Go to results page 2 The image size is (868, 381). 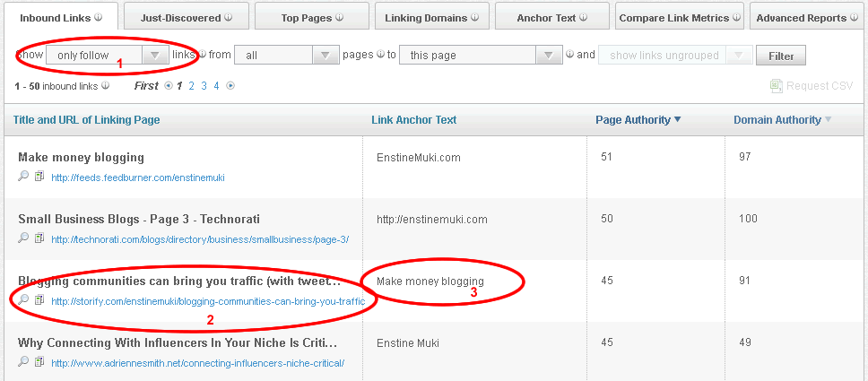pyautogui.click(x=192, y=86)
